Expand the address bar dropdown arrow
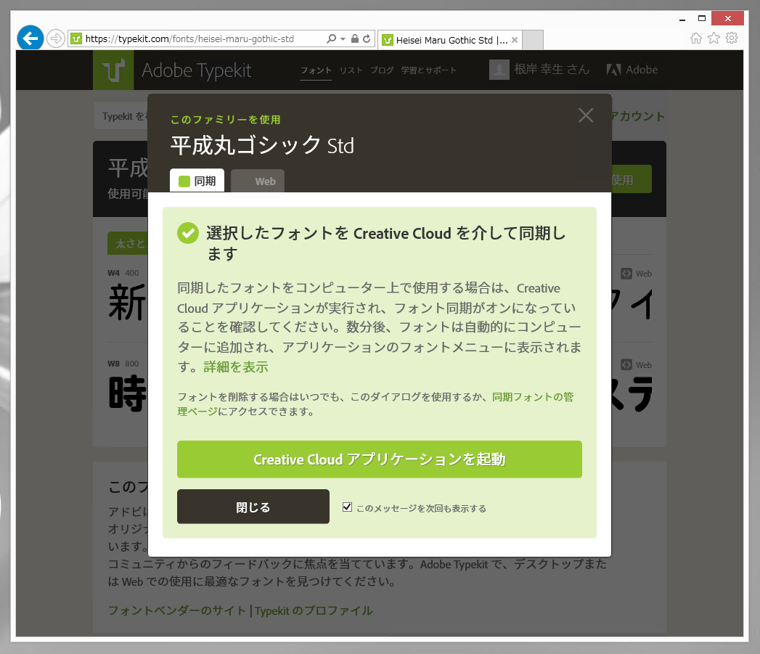Viewport: 760px width, 654px height. click(x=343, y=39)
